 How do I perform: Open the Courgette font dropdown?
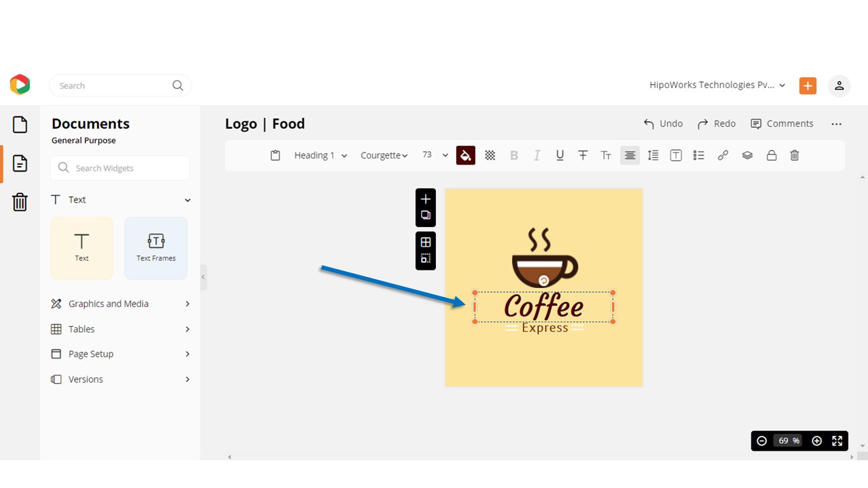pyautogui.click(x=384, y=155)
